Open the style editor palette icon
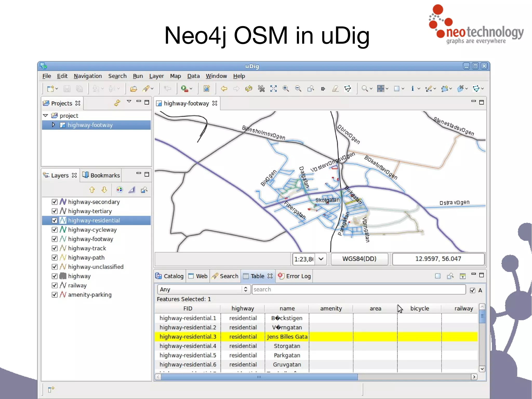 (x=119, y=190)
